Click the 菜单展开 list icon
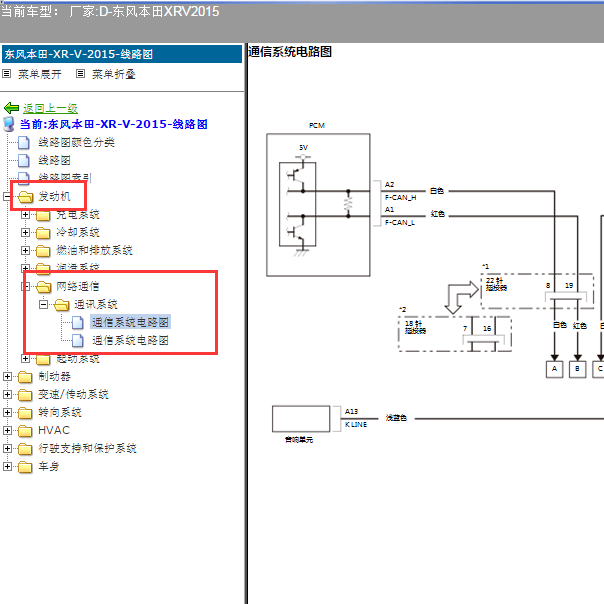 tap(7, 74)
